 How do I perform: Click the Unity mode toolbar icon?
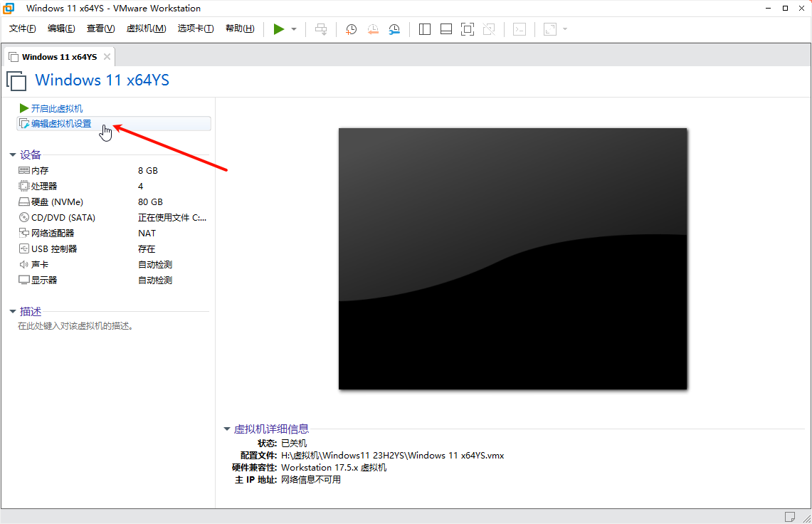coord(489,29)
